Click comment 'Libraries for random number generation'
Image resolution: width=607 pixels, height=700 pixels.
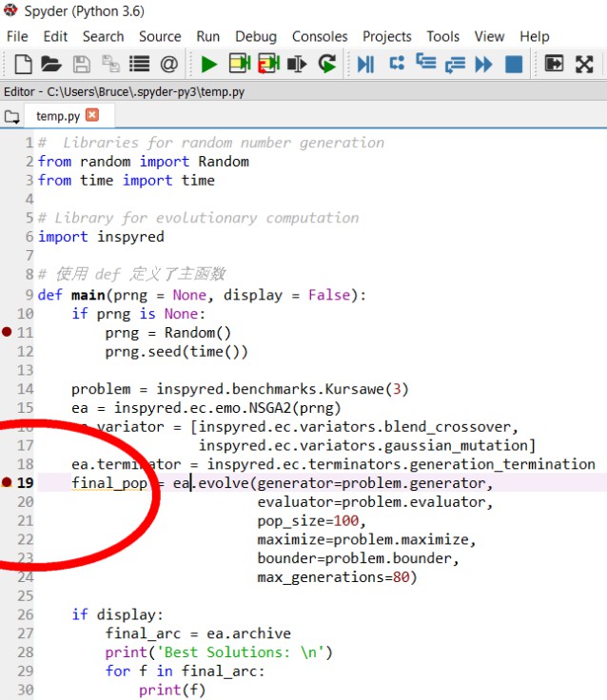click(x=224, y=143)
